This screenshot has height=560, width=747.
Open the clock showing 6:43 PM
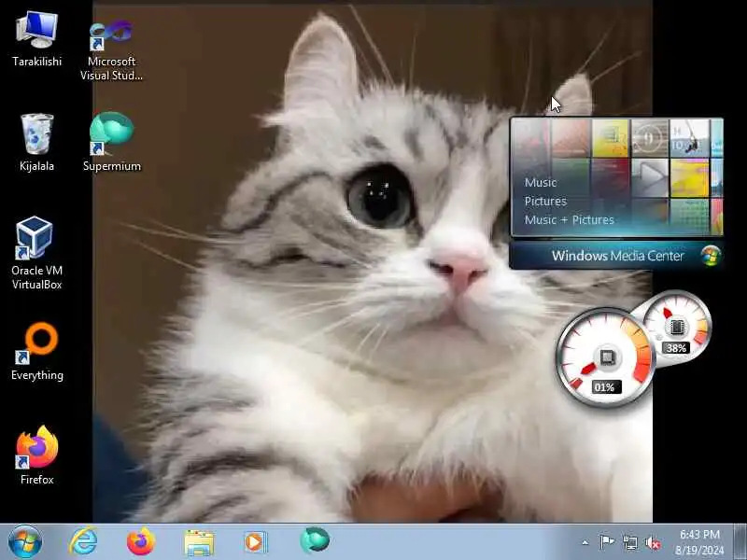point(699,542)
